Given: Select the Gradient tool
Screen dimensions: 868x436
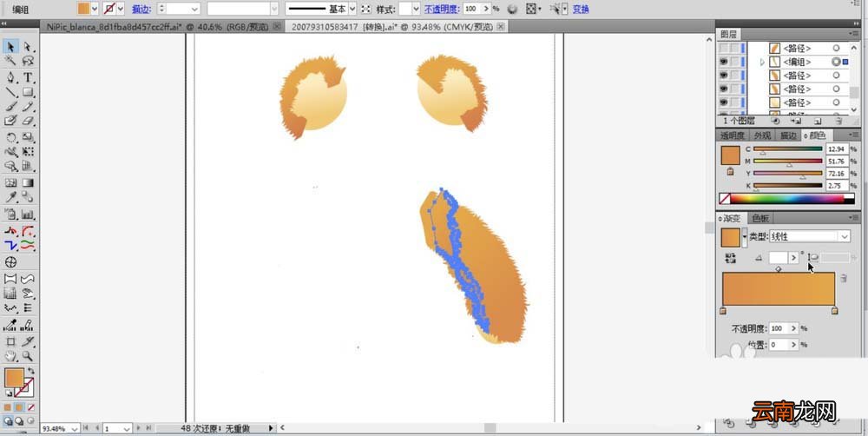Looking at the screenshot, I should point(28,182).
